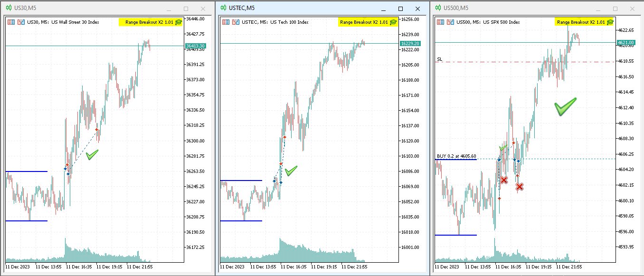Select the green check mark in US30 chart

pos(92,154)
